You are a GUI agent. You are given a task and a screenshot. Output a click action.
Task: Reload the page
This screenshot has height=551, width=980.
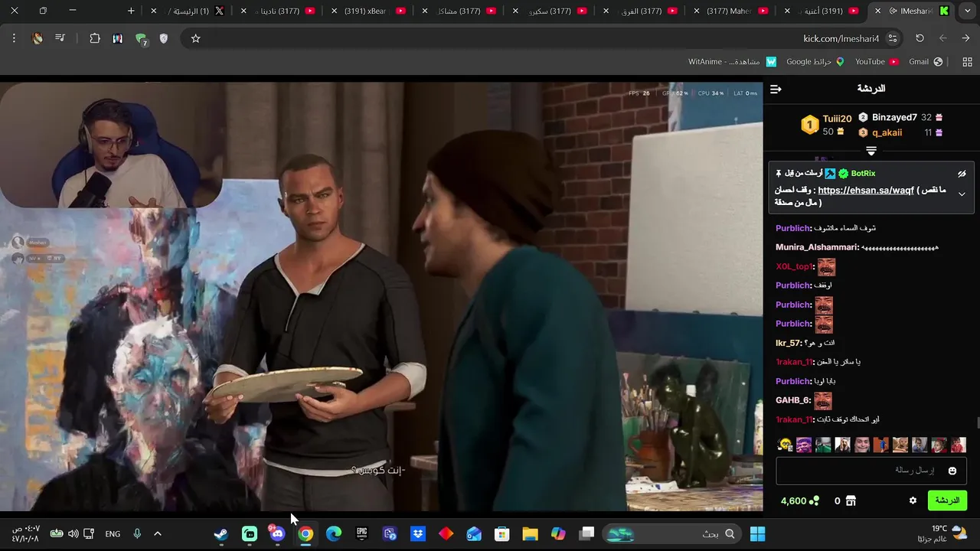click(920, 38)
